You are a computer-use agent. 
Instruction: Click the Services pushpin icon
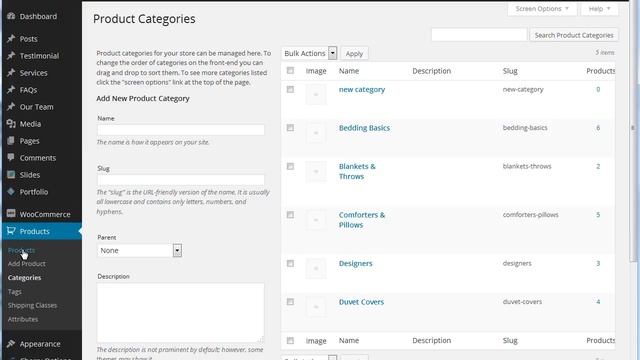point(11,73)
